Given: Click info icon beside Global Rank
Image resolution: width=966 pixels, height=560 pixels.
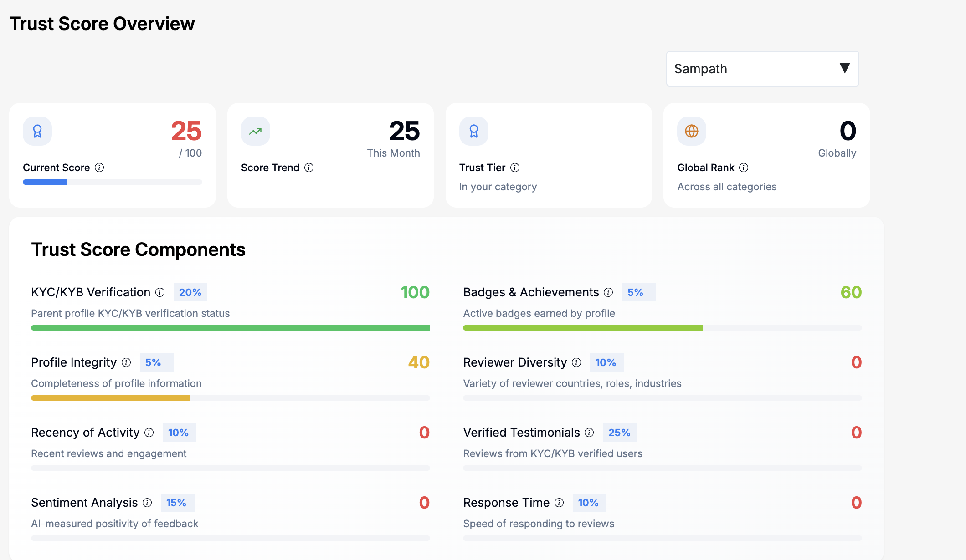Looking at the screenshot, I should point(744,168).
